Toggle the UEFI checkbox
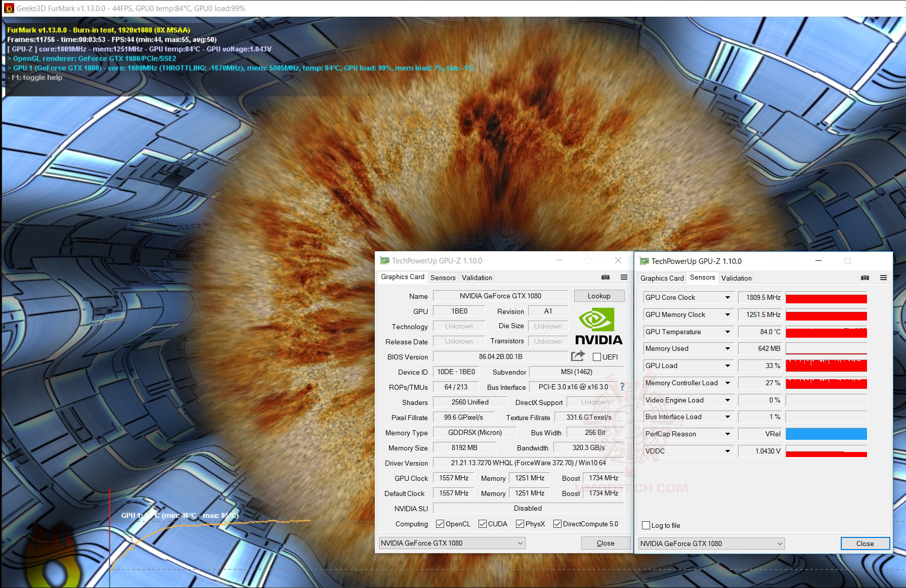 click(x=597, y=357)
